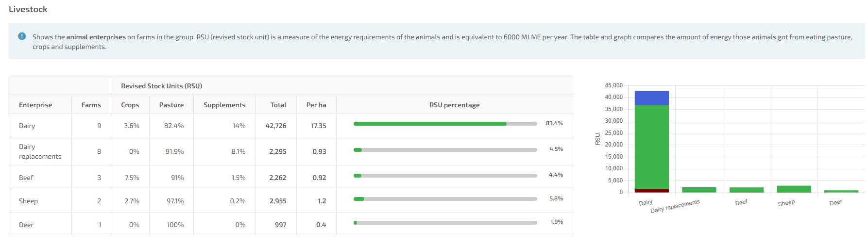
Task: Click the Dairy replacements bar in chart
Action: (x=698, y=190)
